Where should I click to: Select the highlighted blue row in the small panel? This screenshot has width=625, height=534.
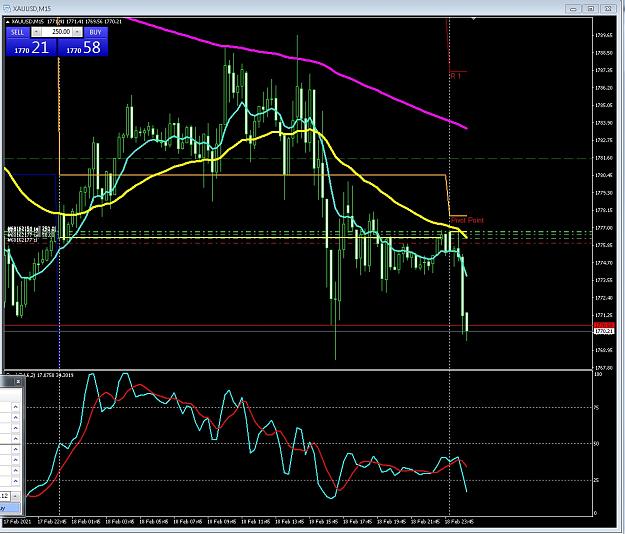(10, 508)
